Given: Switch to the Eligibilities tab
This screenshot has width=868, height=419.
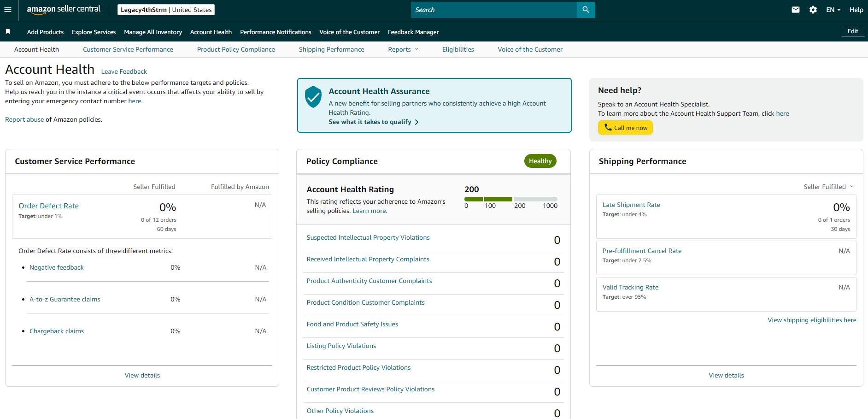Looking at the screenshot, I should (x=458, y=49).
